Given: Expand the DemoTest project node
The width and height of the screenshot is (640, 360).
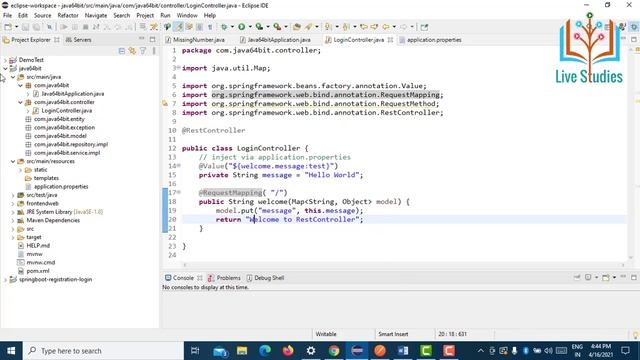Looking at the screenshot, I should click(5, 60).
